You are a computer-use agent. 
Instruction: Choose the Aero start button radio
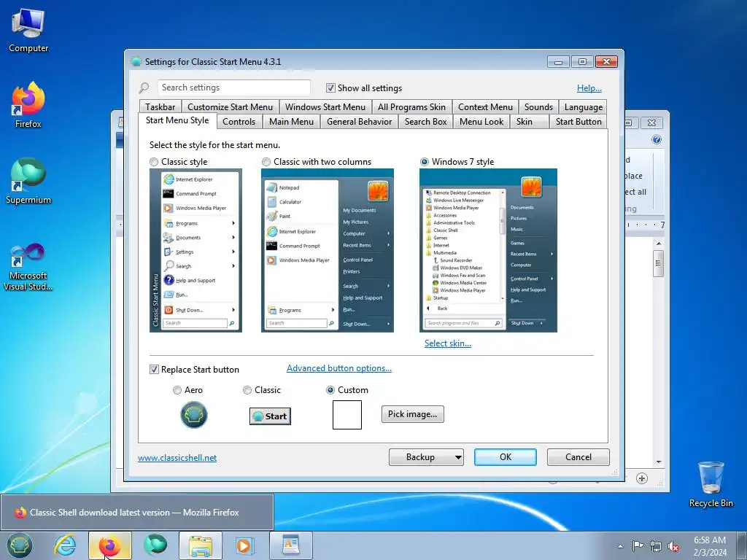177,390
